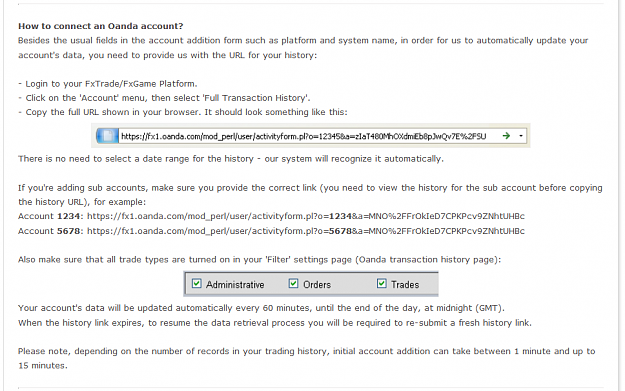
Task: Toggle the Orders checkbox
Action: [293, 283]
